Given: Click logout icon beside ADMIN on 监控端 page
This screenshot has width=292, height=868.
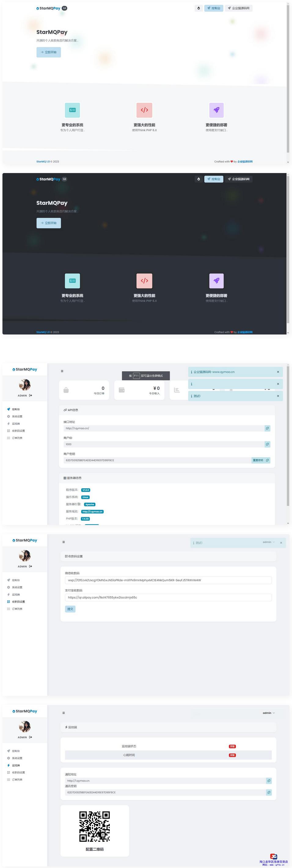Looking at the screenshot, I should [31, 737].
